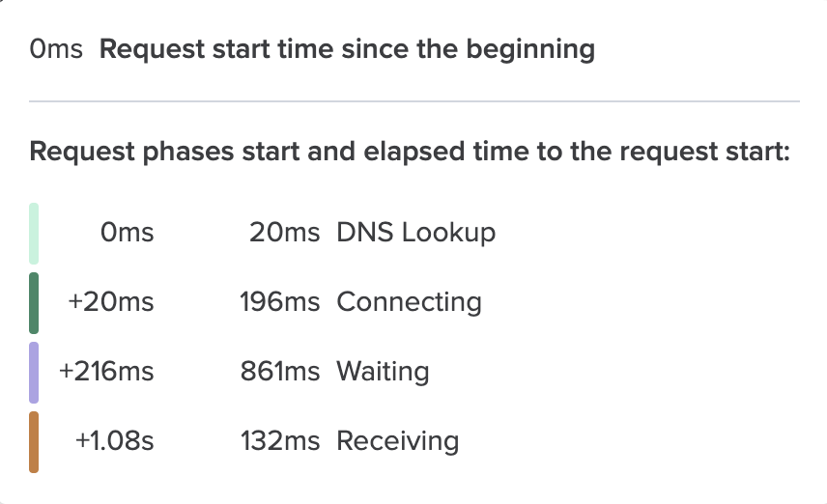Click the 'Request phases start and elapsed time' heading

point(410,152)
